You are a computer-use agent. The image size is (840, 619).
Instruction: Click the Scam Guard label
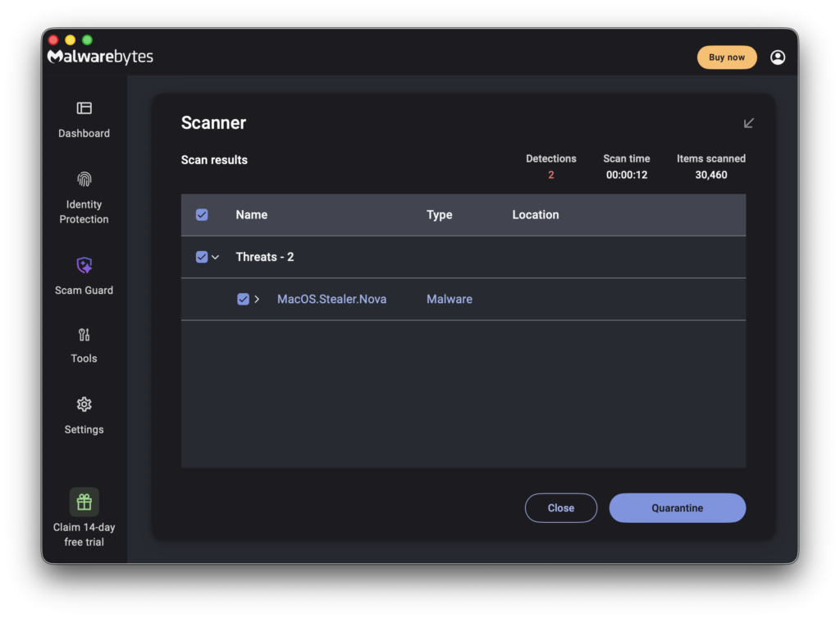[x=84, y=291]
